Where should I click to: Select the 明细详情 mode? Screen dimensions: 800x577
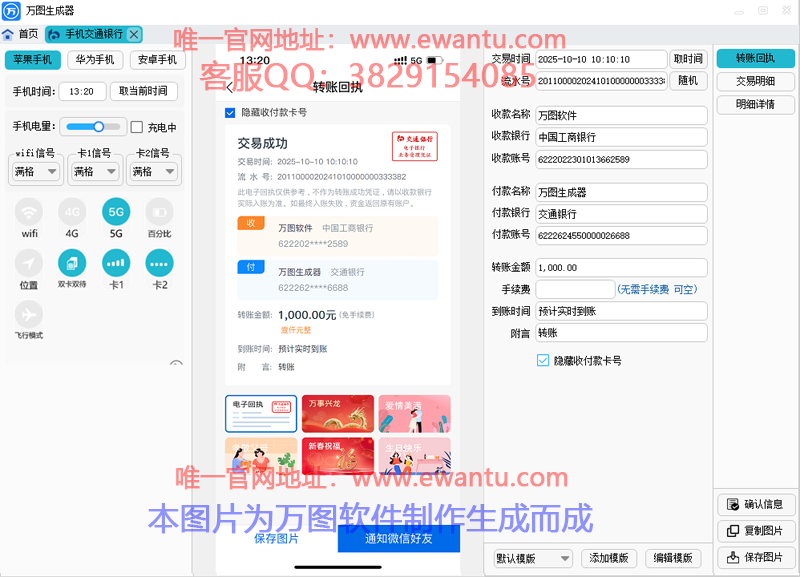coord(756,105)
